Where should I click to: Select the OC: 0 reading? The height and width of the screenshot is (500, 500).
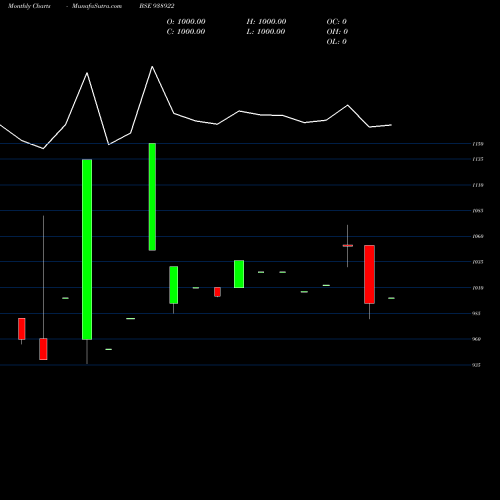point(337,22)
